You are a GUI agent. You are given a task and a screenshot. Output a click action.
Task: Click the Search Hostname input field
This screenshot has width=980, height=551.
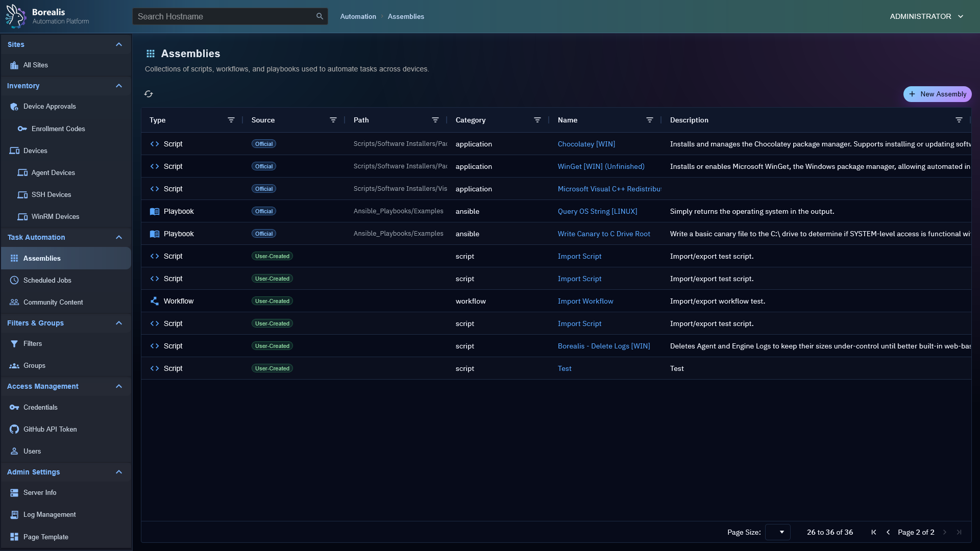point(225,16)
